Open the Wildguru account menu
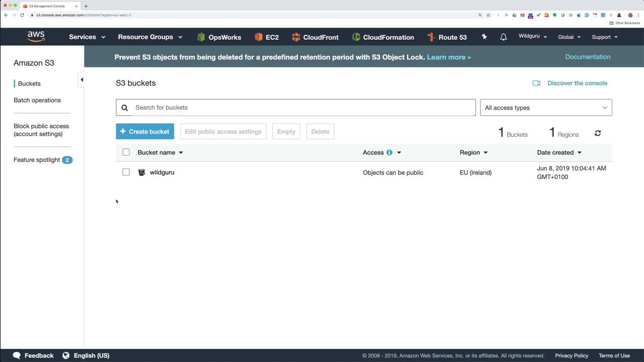This screenshot has width=644, height=362. 533,37
